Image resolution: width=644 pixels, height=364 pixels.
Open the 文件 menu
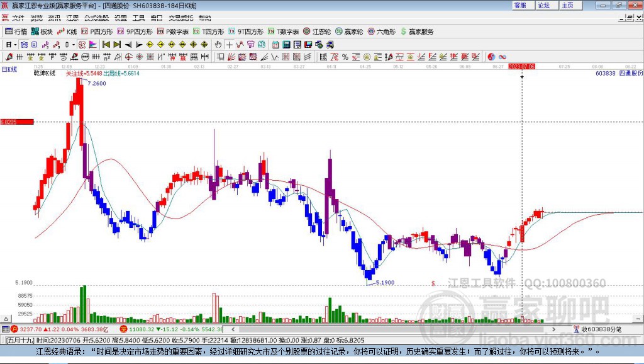coord(18,18)
